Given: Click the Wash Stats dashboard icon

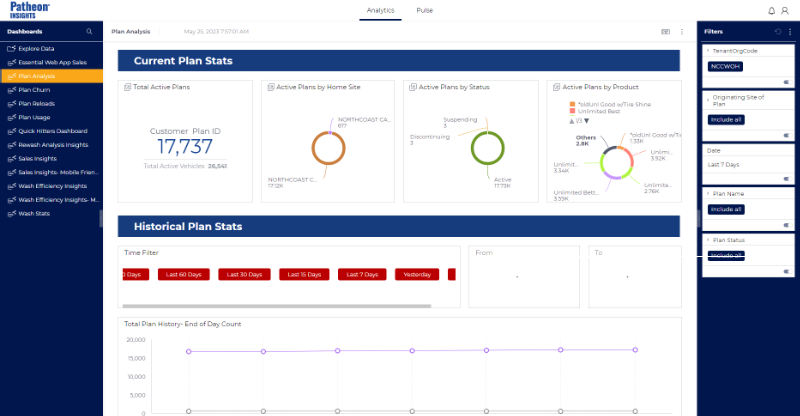Looking at the screenshot, I should [11, 214].
